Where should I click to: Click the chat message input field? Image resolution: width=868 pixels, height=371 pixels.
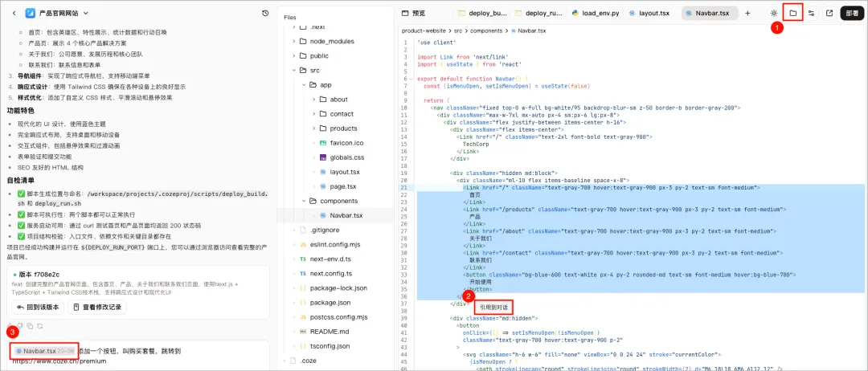point(137,356)
